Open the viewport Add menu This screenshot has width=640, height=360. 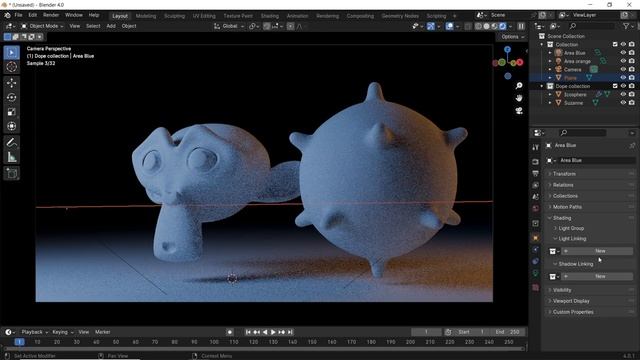coord(111,26)
